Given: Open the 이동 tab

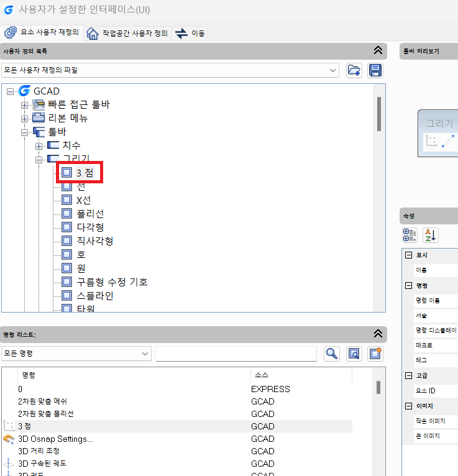Looking at the screenshot, I should tap(190, 33).
